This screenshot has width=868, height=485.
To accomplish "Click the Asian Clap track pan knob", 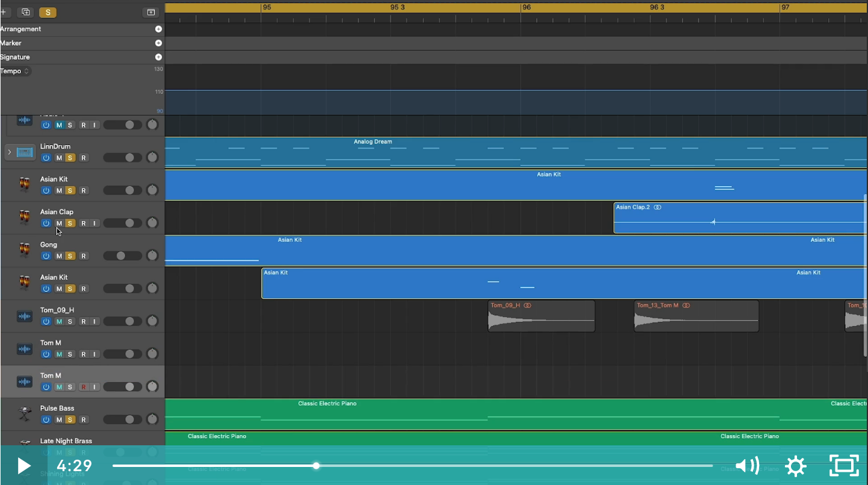I will point(152,223).
